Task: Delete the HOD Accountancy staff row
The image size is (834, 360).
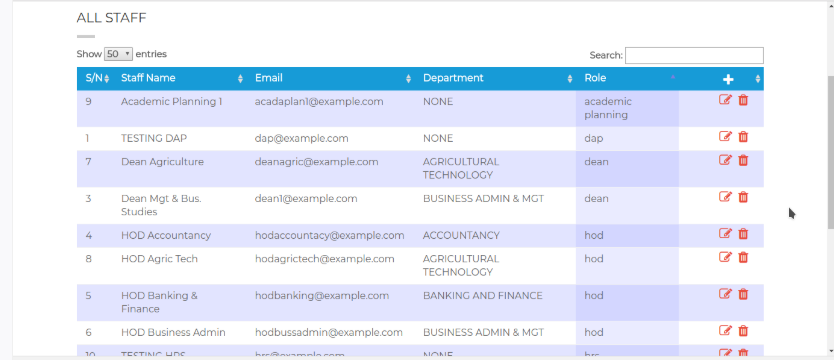Action: point(744,233)
